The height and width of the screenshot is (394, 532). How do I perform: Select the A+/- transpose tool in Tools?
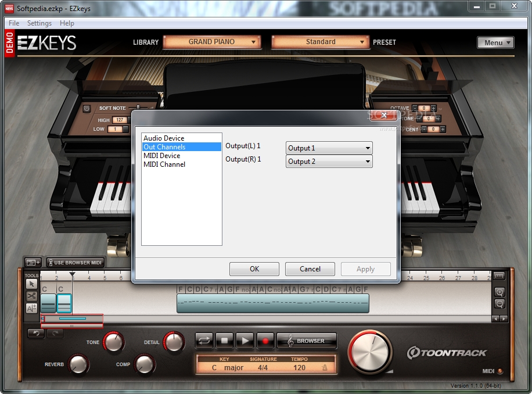pyautogui.click(x=31, y=308)
